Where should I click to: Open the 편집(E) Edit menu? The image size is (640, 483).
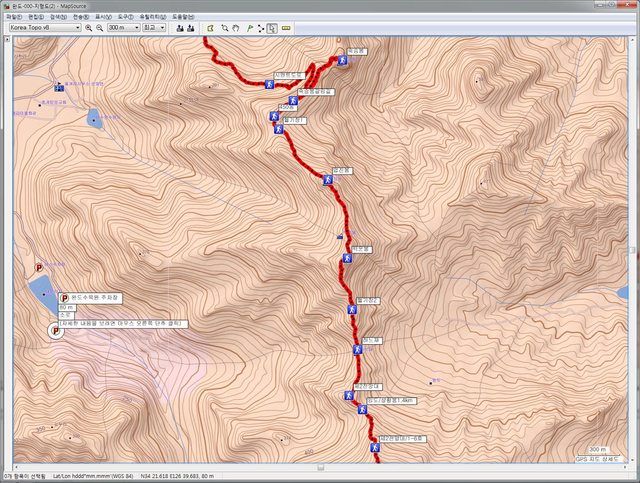point(36,17)
